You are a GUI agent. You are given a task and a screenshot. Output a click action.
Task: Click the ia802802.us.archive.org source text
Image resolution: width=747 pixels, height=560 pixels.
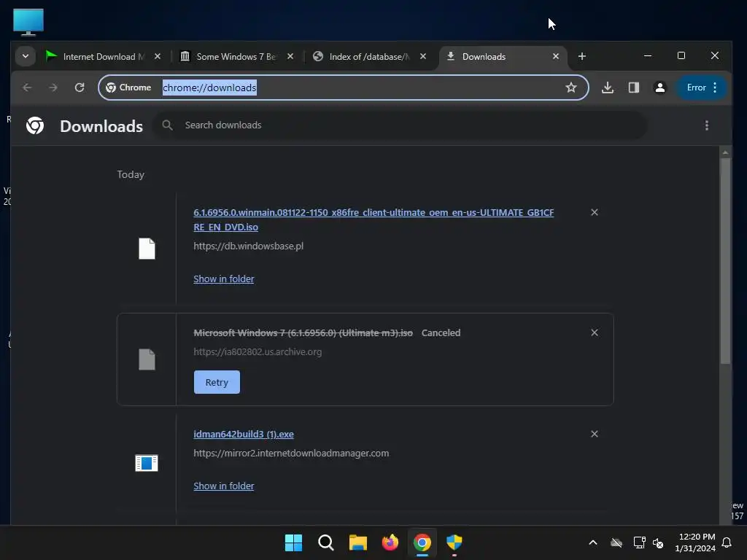pyautogui.click(x=258, y=351)
